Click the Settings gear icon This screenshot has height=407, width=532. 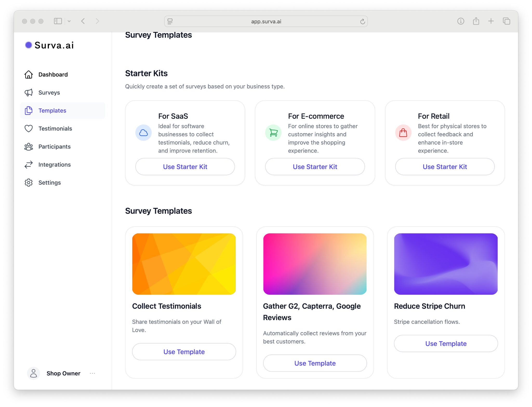29,183
